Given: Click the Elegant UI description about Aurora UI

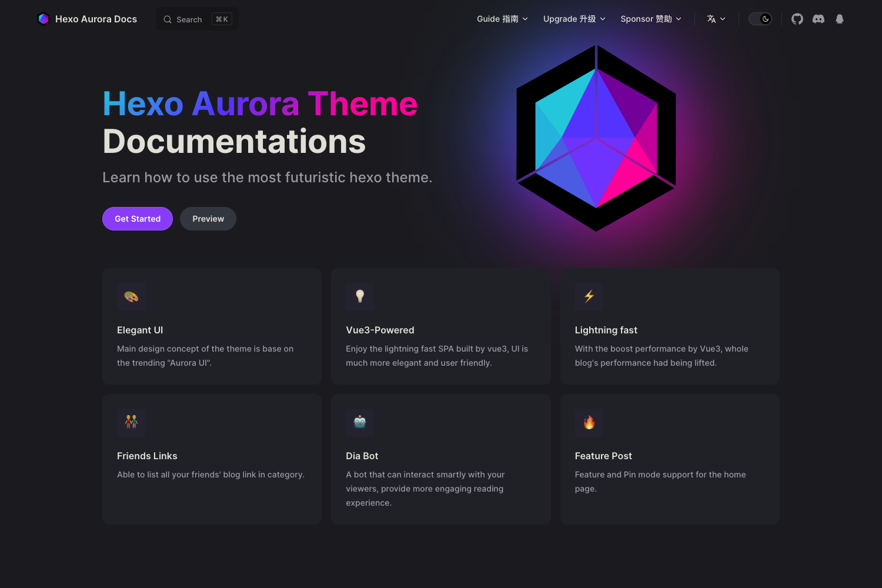Looking at the screenshot, I should coord(205,356).
